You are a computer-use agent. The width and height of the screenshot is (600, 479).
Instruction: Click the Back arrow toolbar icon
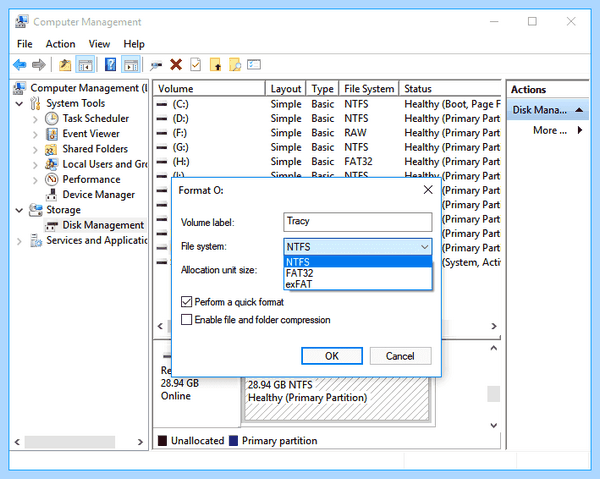point(20,65)
